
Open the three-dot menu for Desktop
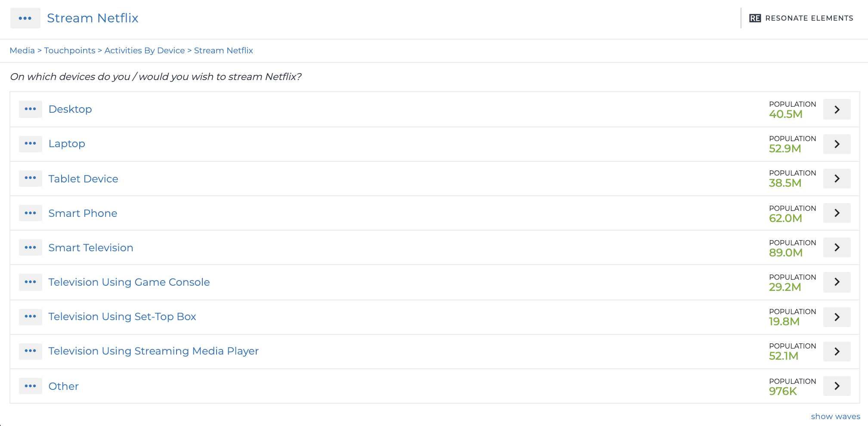click(31, 109)
